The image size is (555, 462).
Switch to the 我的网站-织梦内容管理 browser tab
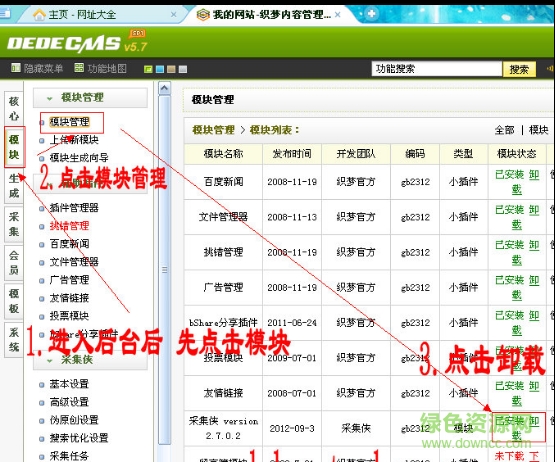(272, 15)
